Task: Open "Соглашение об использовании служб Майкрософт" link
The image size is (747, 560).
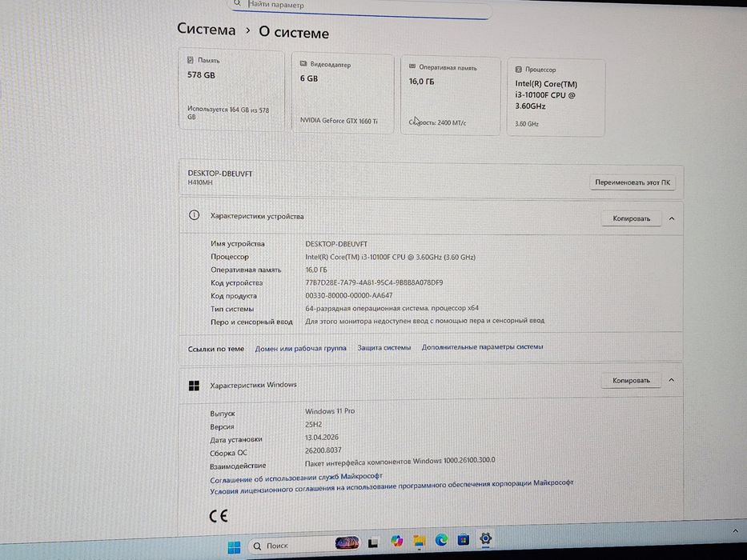Action: [296, 478]
